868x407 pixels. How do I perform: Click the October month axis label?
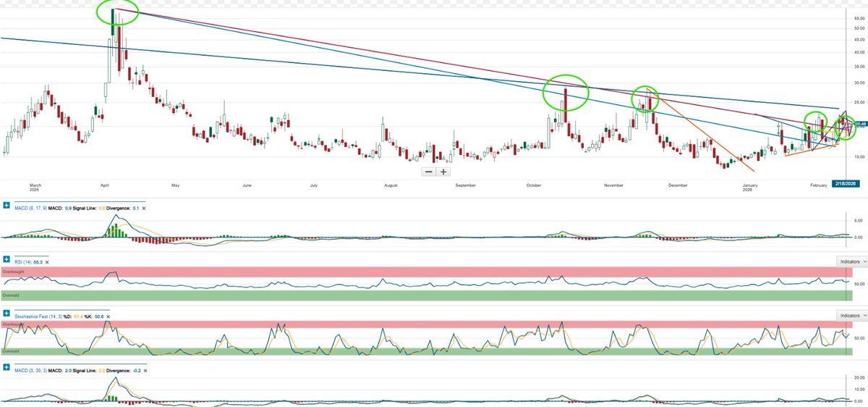point(534,185)
